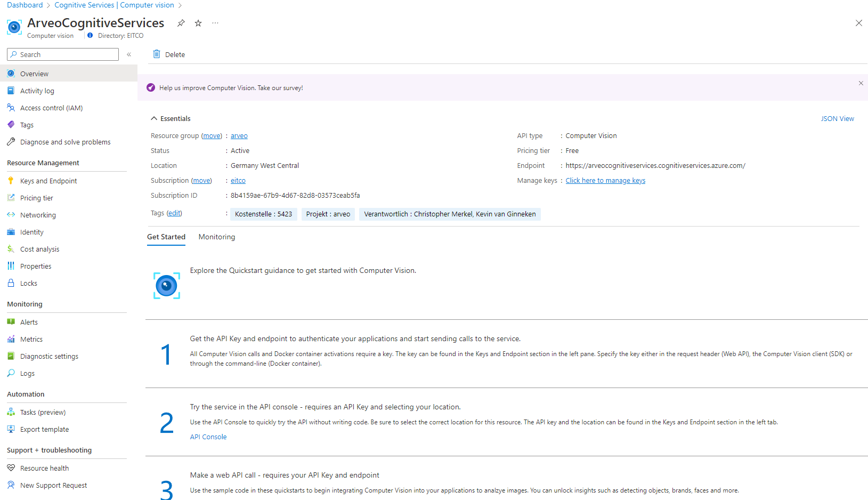Open the Alerts icon
868x500 pixels.
click(11, 322)
